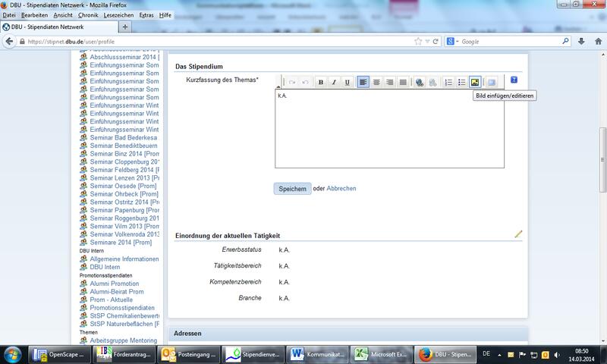
Task: Toggle italic formatting in the editor
Action: point(334,82)
